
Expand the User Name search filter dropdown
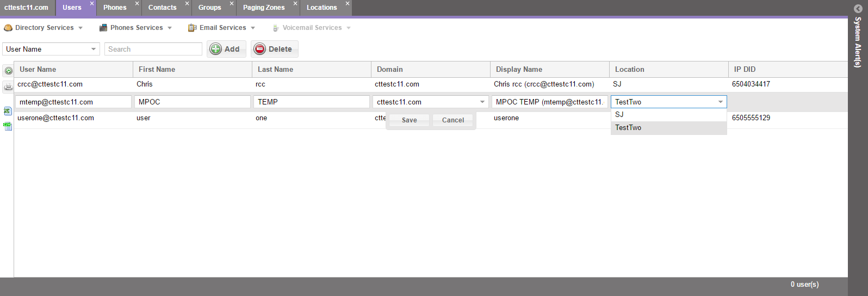[x=94, y=49]
